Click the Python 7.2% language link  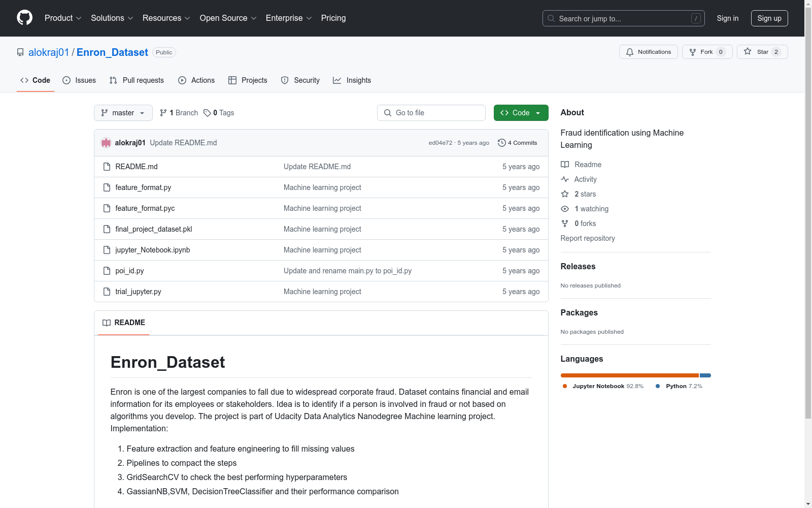point(679,386)
